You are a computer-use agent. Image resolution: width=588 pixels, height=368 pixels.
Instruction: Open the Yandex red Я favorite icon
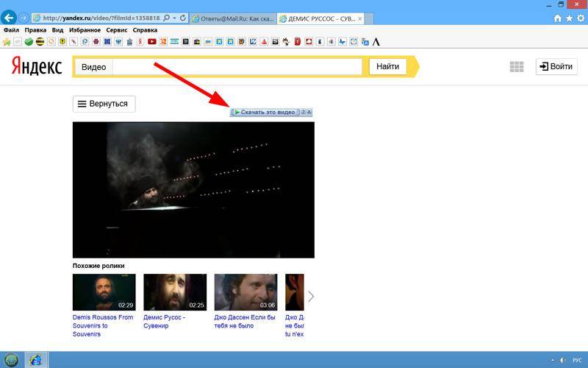140,42
